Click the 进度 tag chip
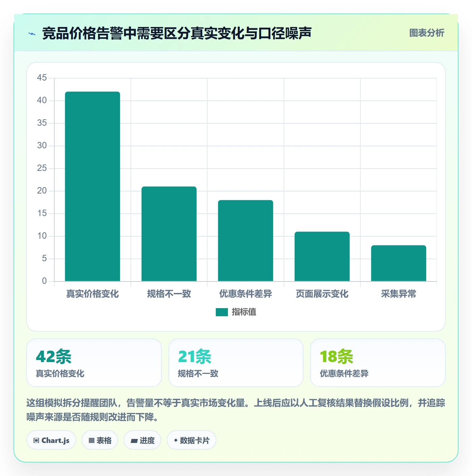472x476 pixels. [142, 440]
